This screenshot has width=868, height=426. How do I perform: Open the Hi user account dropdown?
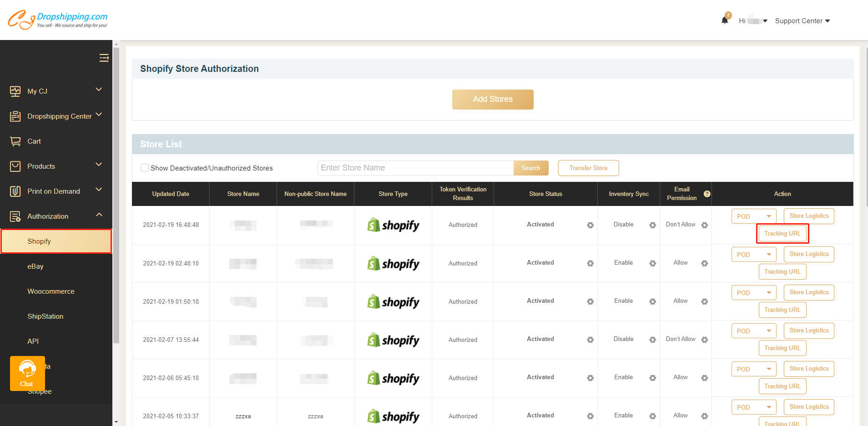point(753,21)
